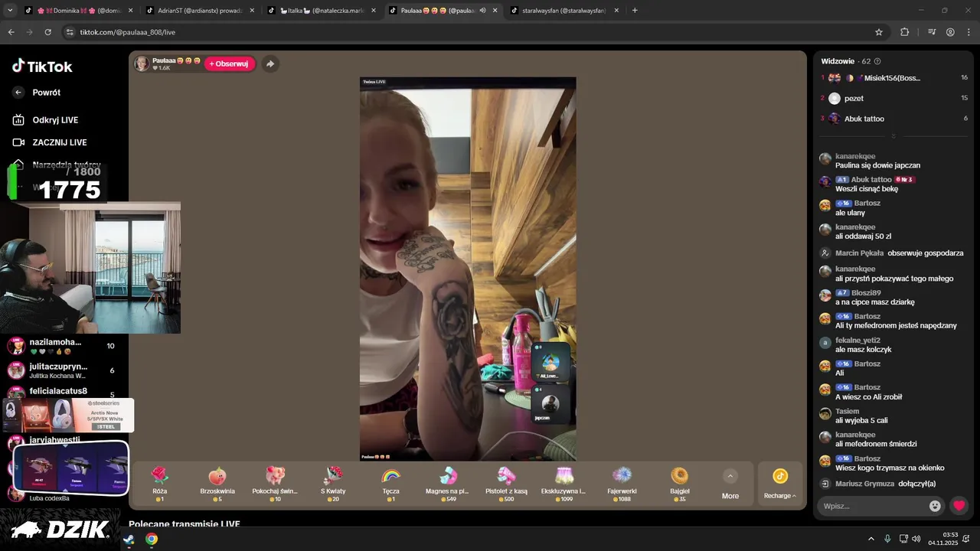Open the Chrome profile icon

pyautogui.click(x=950, y=32)
